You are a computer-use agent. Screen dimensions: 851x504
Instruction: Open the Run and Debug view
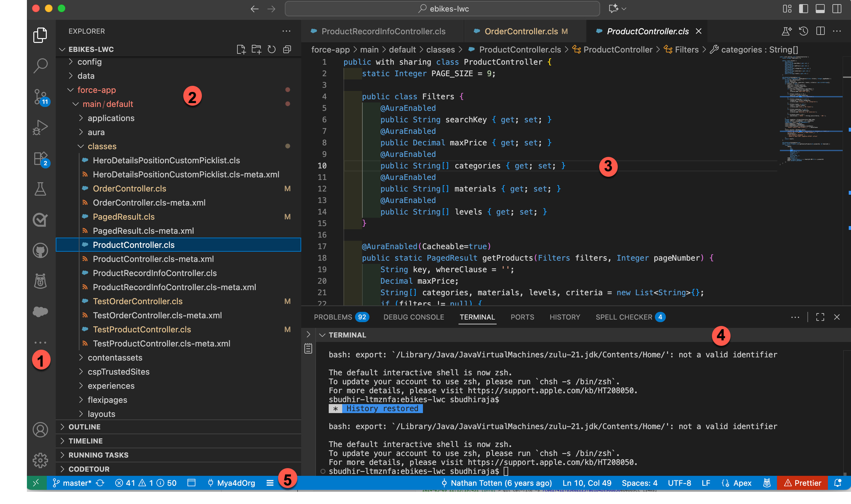[x=40, y=127]
